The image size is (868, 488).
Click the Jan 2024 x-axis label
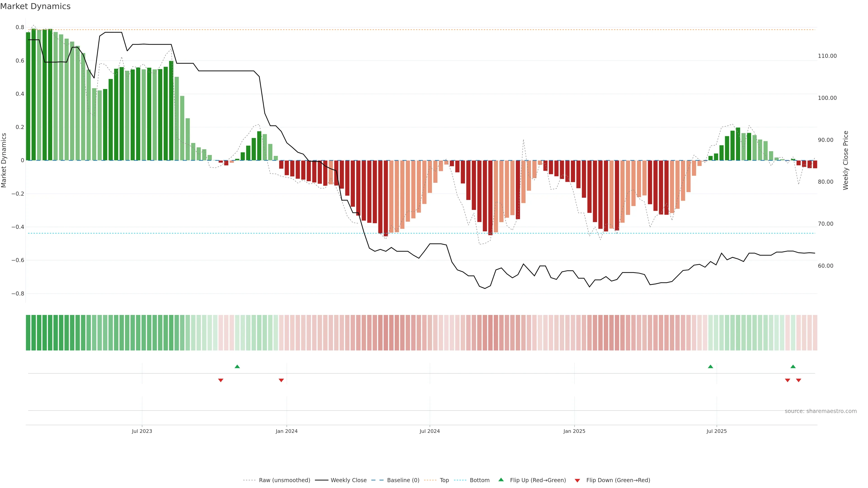point(286,431)
